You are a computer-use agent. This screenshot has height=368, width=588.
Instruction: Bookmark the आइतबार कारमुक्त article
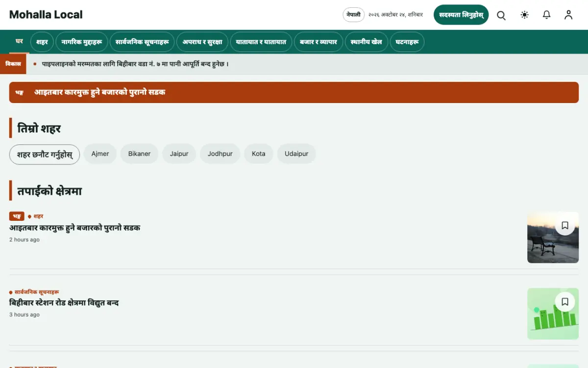pos(565,225)
